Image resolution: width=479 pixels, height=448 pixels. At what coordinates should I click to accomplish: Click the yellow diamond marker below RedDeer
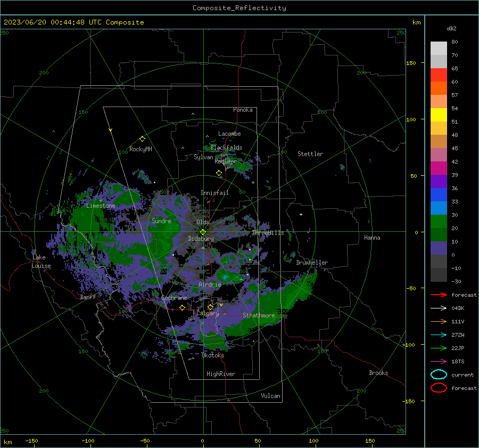(x=219, y=173)
